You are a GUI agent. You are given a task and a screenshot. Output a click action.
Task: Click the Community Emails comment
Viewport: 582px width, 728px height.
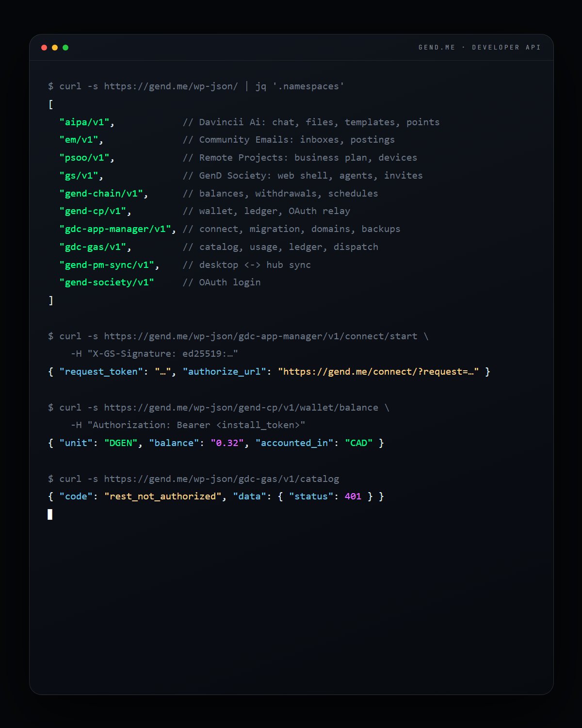click(289, 140)
